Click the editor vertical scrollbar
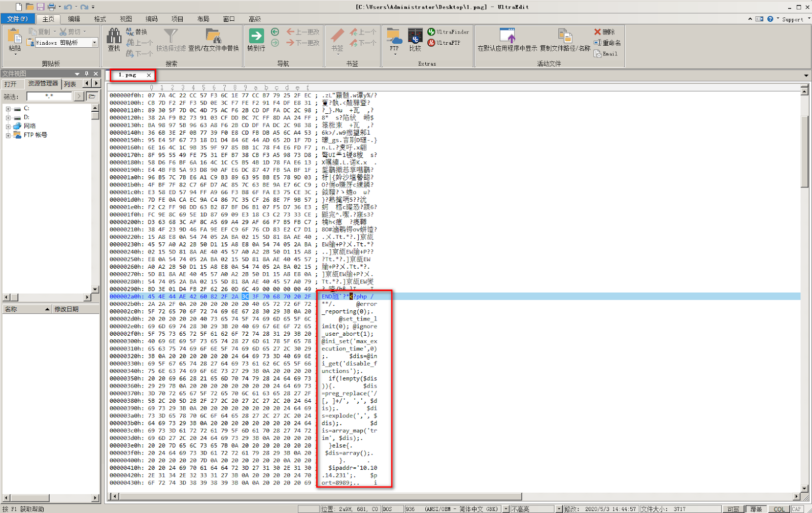Viewport: 812px width, 513px height. pyautogui.click(x=804, y=290)
